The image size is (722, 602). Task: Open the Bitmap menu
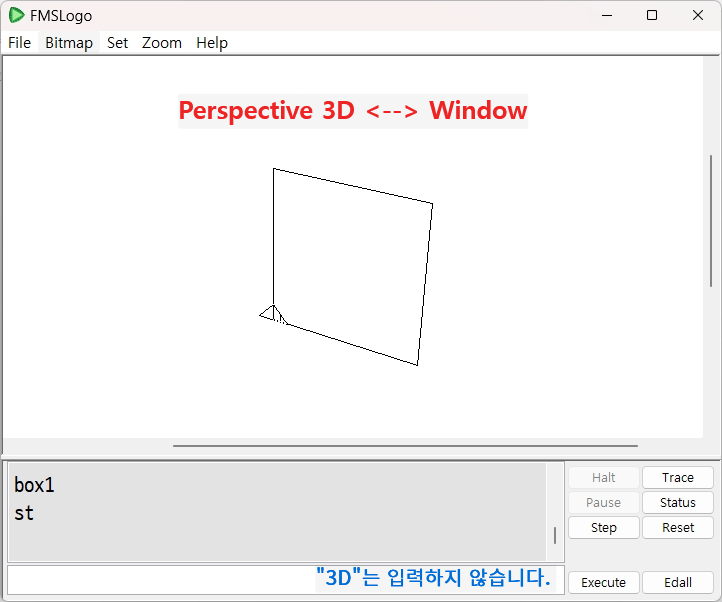(69, 43)
